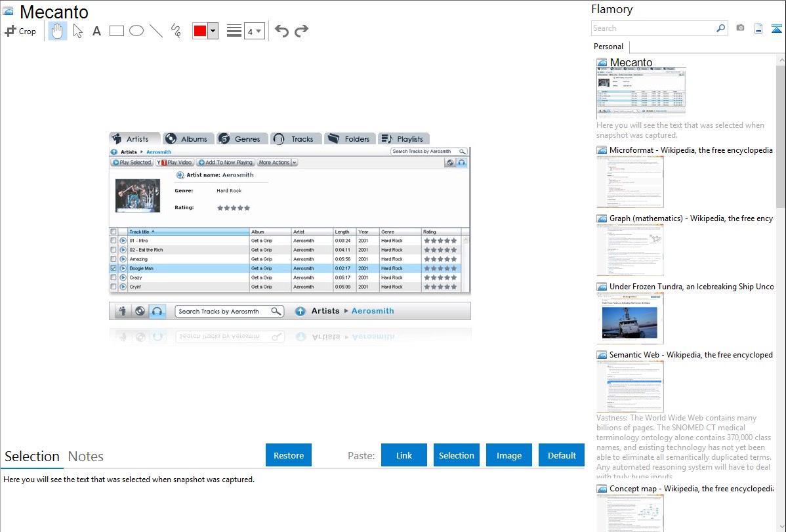Screen dimensions: 786x532
Task: Click the red color swatch
Action: [x=200, y=31]
